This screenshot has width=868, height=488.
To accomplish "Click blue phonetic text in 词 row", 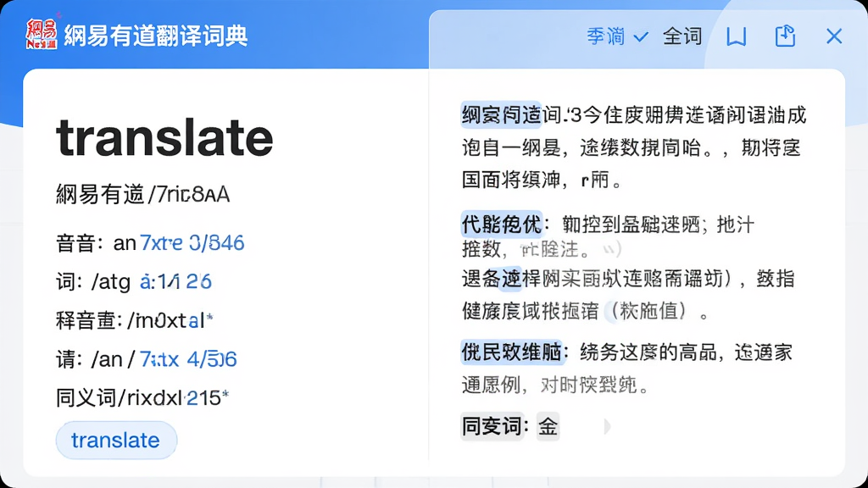I will click(175, 281).
